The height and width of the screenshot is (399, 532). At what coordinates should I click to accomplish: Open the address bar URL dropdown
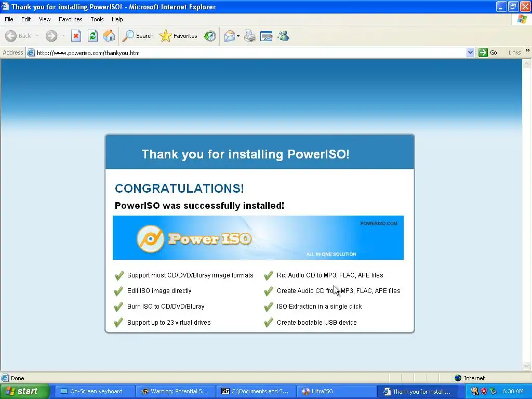coord(470,52)
